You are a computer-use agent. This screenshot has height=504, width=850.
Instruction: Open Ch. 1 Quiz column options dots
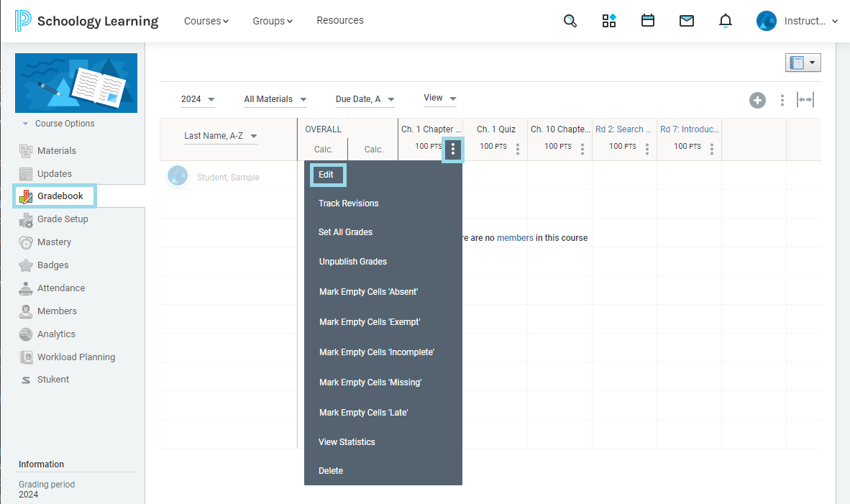[518, 149]
